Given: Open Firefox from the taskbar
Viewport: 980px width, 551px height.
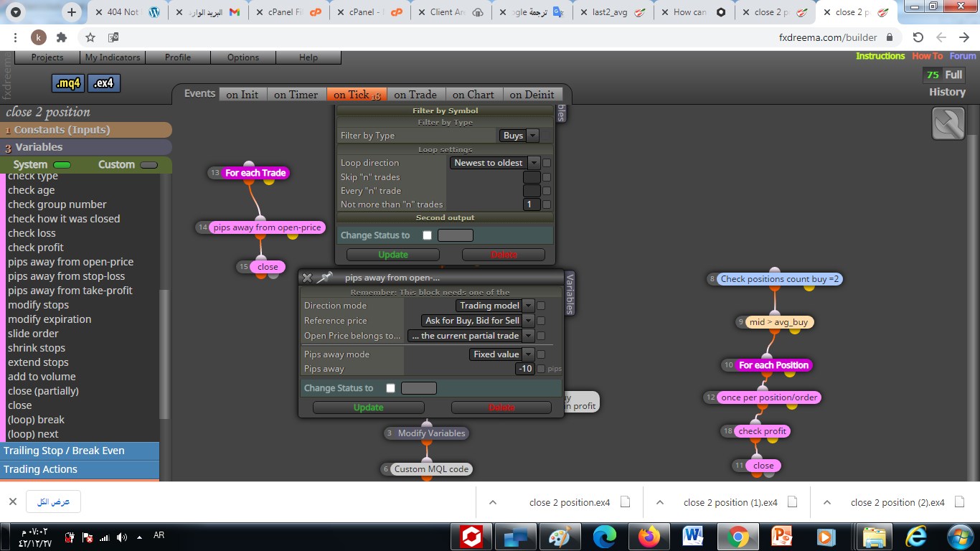Looking at the screenshot, I should pyautogui.click(x=650, y=537).
